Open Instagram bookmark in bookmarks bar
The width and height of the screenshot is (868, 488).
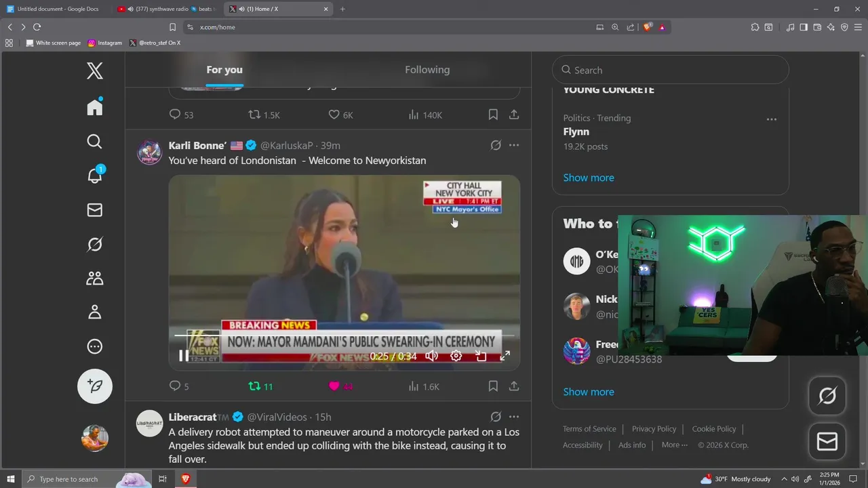click(x=105, y=43)
